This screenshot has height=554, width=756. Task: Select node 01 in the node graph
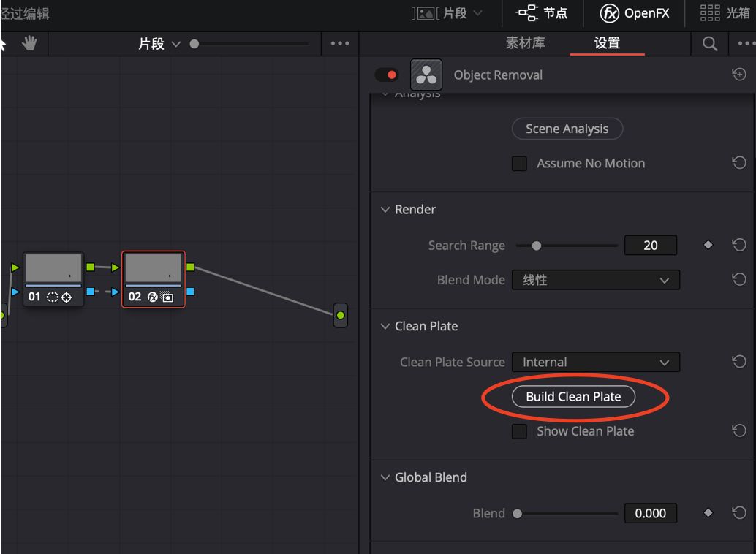coord(53,279)
